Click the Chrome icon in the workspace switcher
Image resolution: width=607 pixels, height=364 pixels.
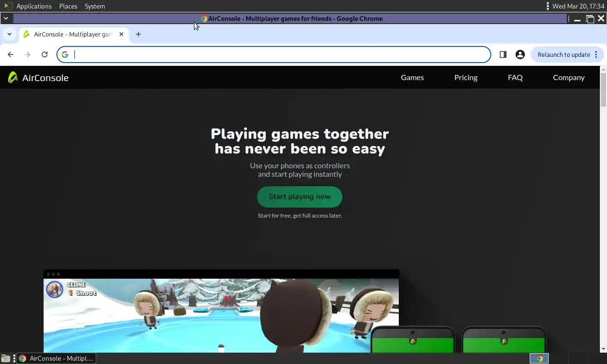pos(539,358)
